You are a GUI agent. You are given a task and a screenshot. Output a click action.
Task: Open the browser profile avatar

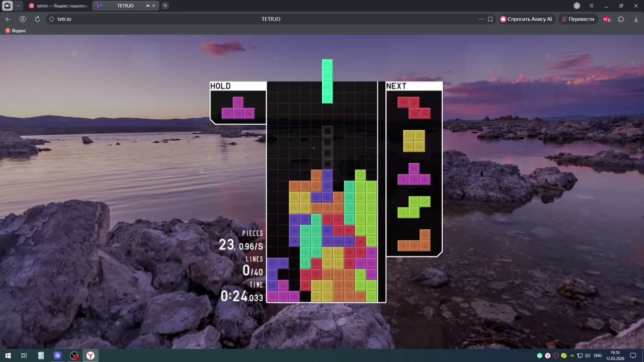pyautogui.click(x=577, y=6)
